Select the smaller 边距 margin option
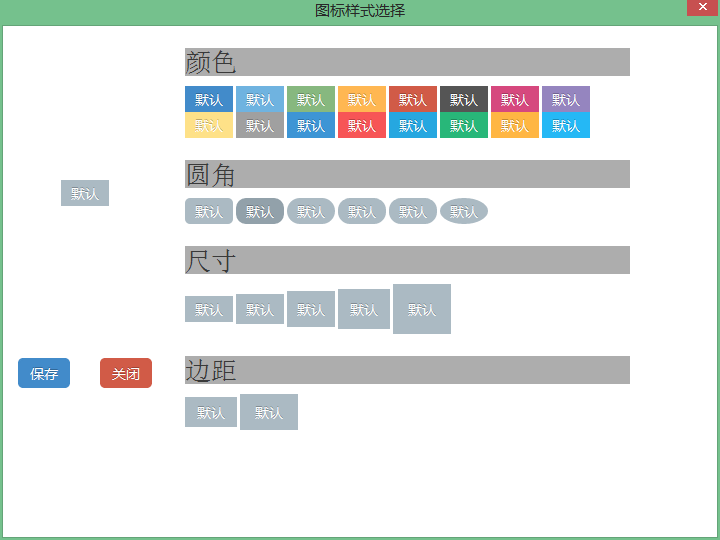 pos(211,412)
